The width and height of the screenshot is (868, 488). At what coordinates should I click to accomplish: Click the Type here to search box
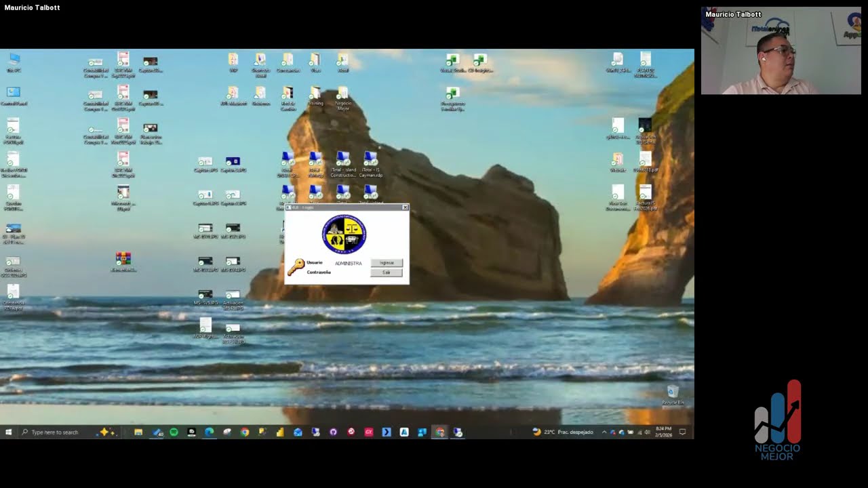[x=60, y=432]
